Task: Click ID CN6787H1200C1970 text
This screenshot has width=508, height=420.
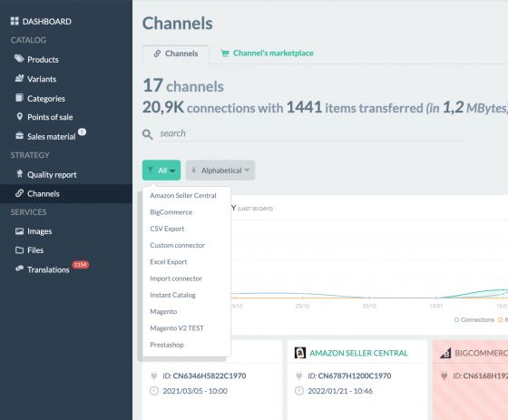Action: coord(349,376)
